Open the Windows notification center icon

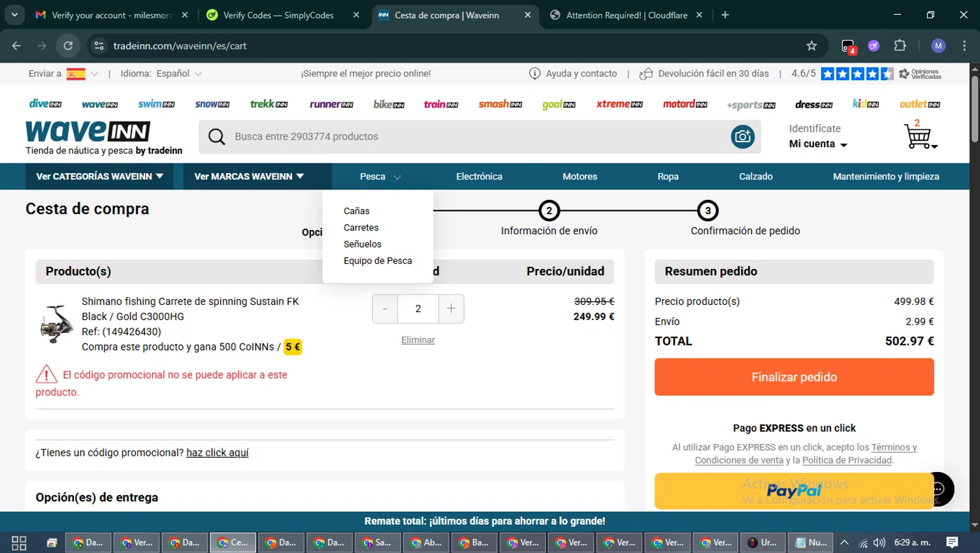click(x=952, y=543)
